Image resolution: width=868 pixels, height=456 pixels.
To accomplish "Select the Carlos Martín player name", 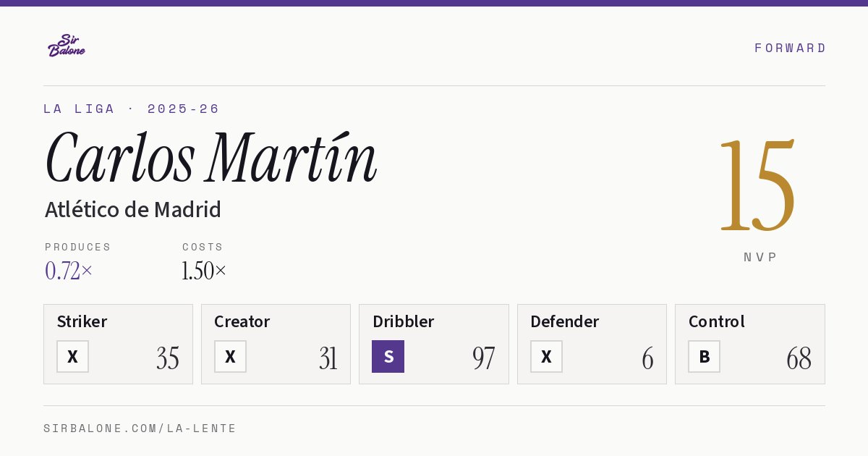I will [x=210, y=158].
